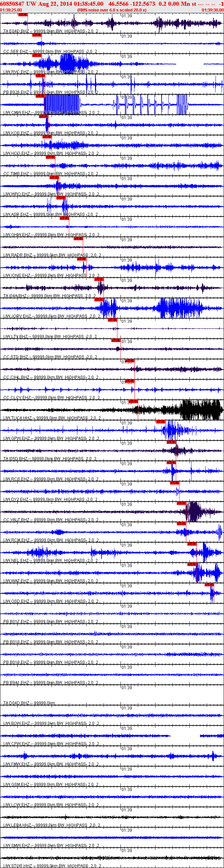
Task: Click the red pick flag on UW.GPW trace
Action: point(161,422)
